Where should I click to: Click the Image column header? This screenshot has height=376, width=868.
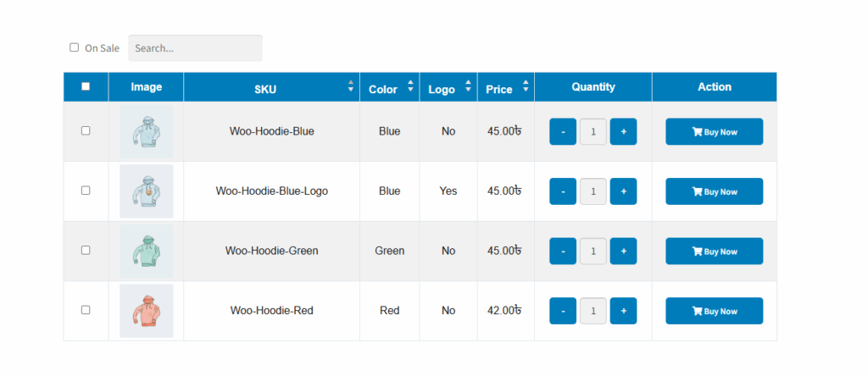tap(146, 87)
